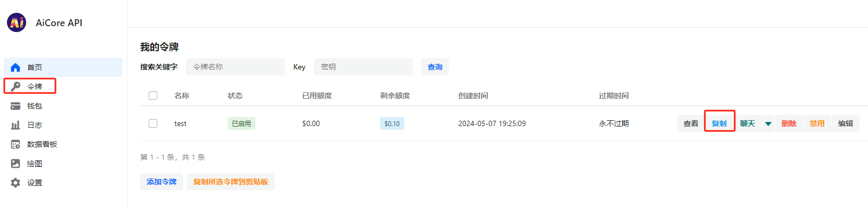868x210 pixels.
Task: Click the AiCore API logo icon
Action: 17,22
